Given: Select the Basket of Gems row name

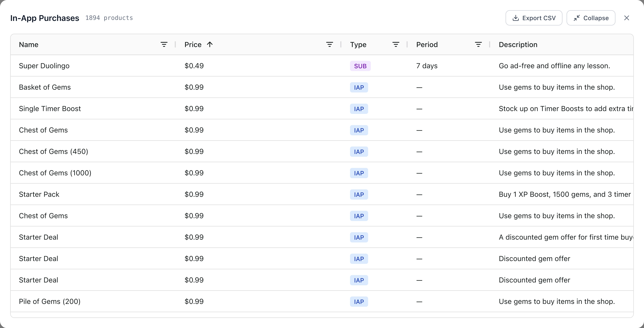Looking at the screenshot, I should coord(45,87).
